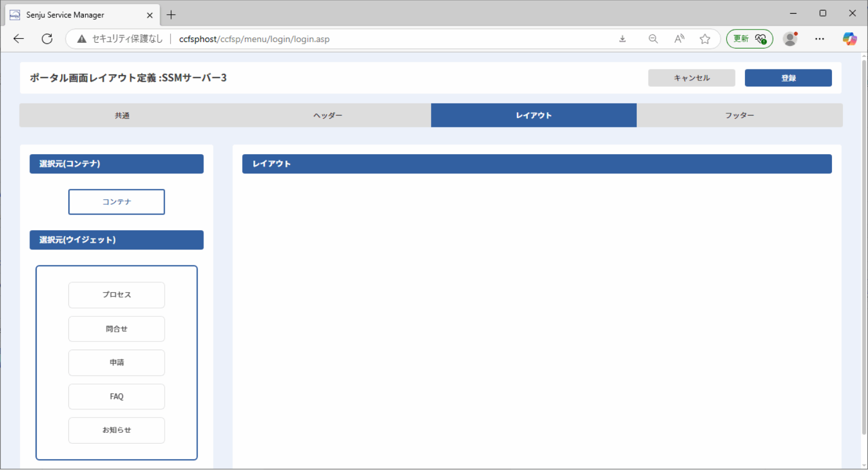Image resolution: width=868 pixels, height=470 pixels.
Task: Open the read aloud icon
Action: pyautogui.click(x=679, y=39)
